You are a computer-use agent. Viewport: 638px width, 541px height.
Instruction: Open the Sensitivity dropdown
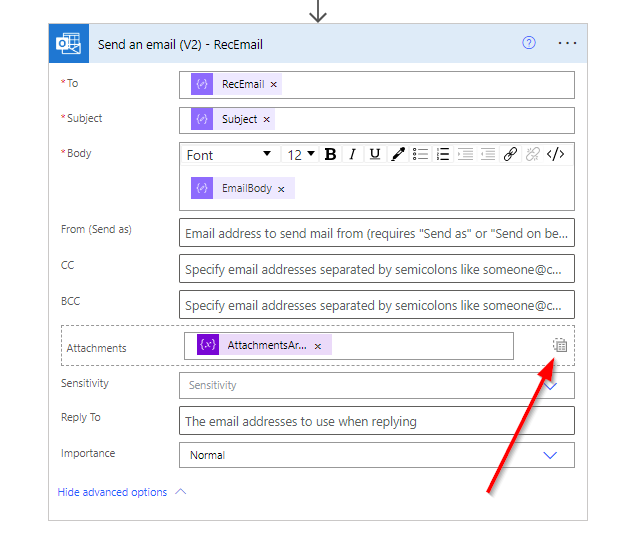click(x=377, y=386)
